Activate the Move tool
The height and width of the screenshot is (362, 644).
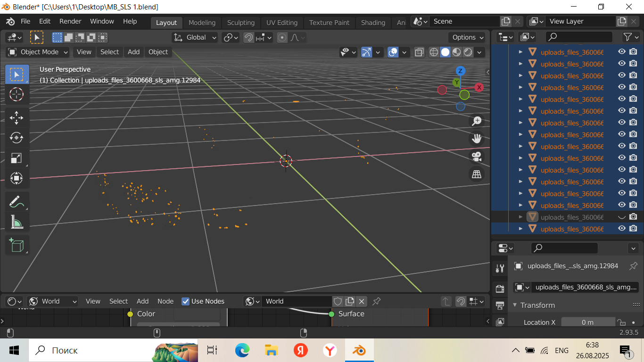17,117
